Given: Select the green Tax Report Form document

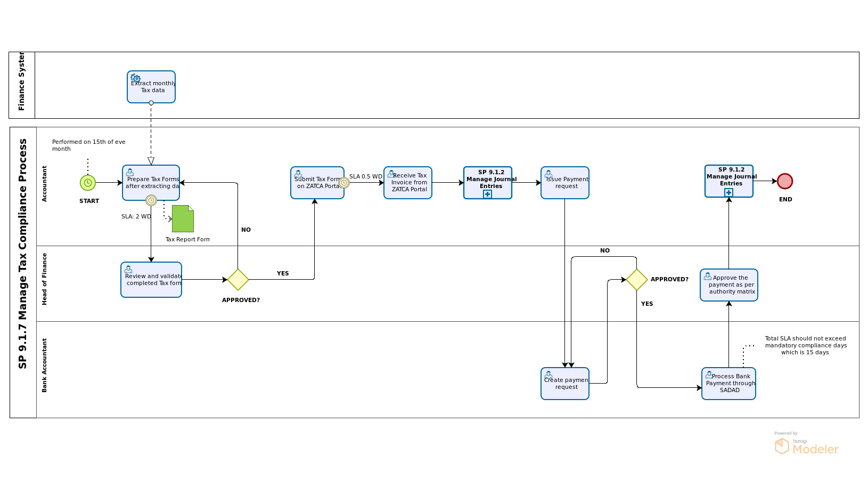Looking at the screenshot, I should pos(183,218).
